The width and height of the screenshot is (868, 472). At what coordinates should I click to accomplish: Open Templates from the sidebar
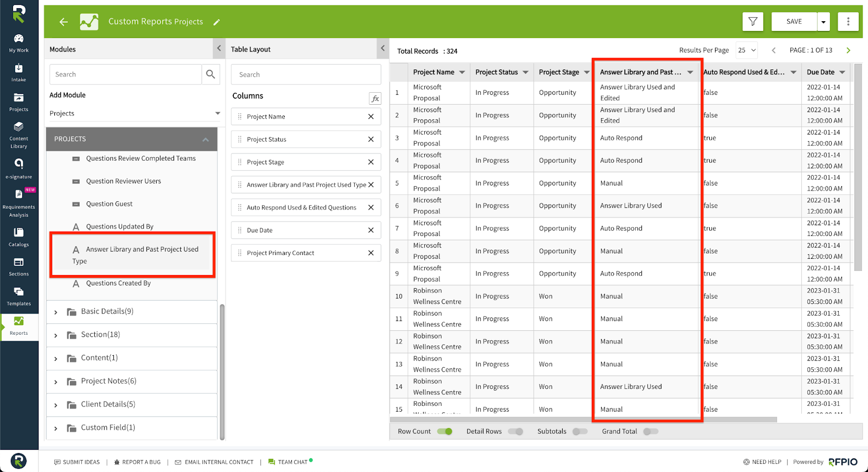19,297
